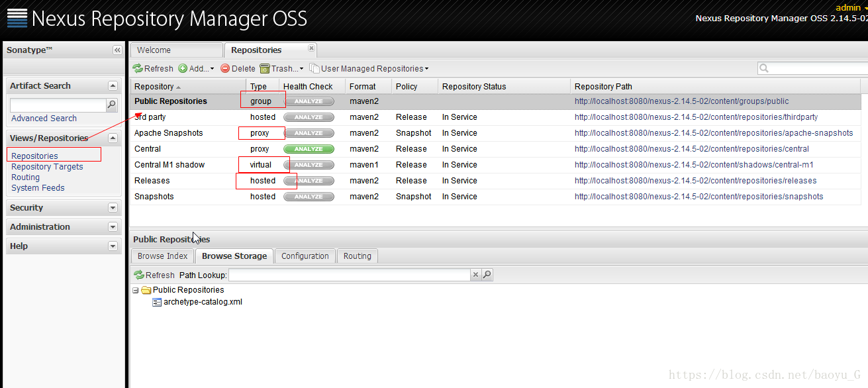Switch to the Welcome tab
Screen dimensions: 868x388
[x=176, y=50]
